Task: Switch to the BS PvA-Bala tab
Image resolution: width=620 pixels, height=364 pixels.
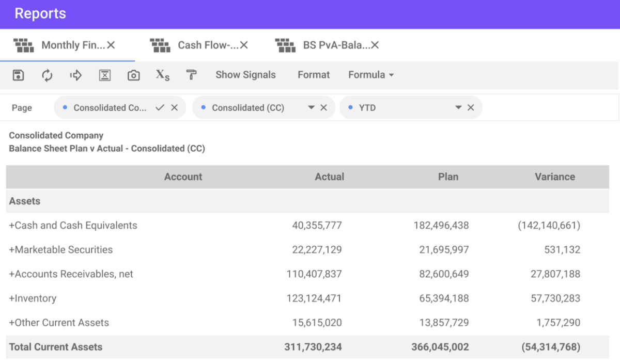Action: pyautogui.click(x=336, y=45)
